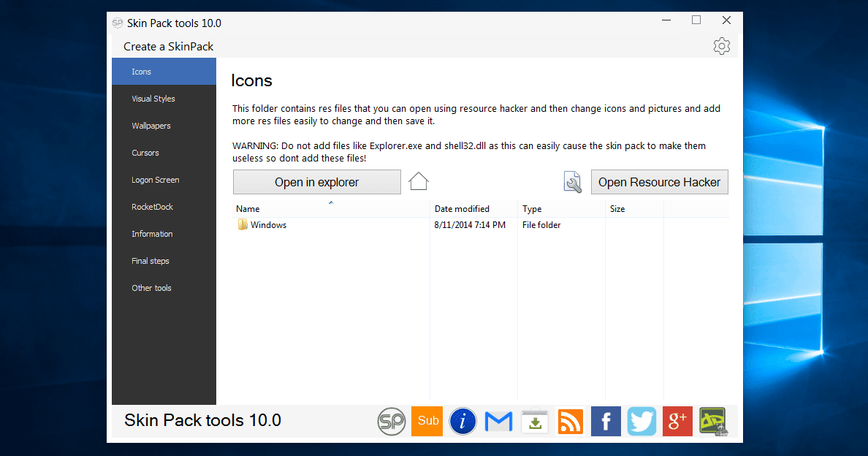Viewport: 868px width, 456px height.
Task: Open the Facebook icon
Action: pos(606,421)
